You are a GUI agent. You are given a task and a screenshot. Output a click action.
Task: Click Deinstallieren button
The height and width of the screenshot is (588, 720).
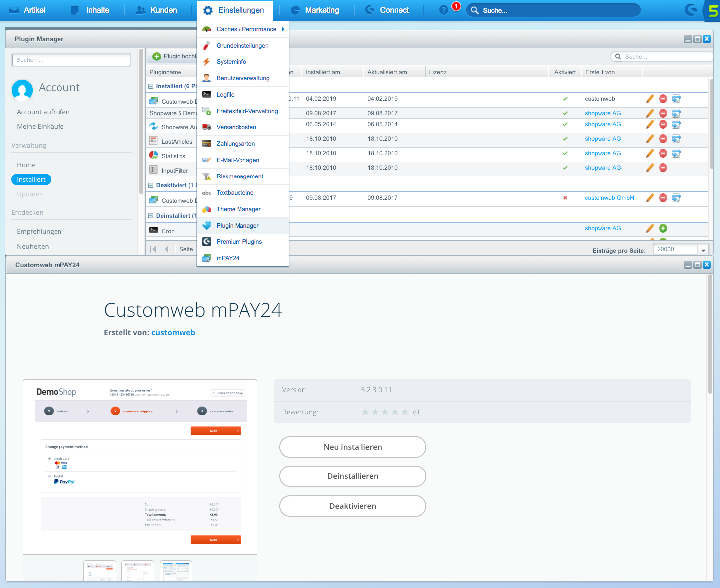(353, 476)
